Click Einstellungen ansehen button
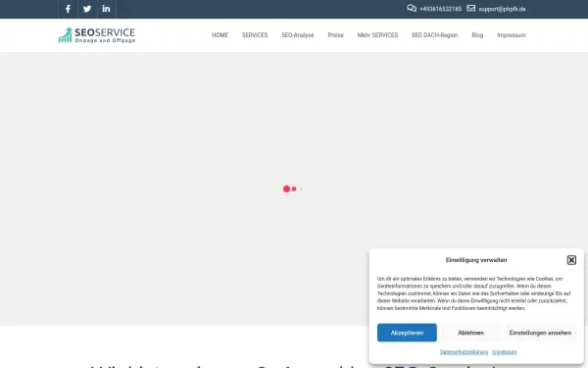 point(540,333)
